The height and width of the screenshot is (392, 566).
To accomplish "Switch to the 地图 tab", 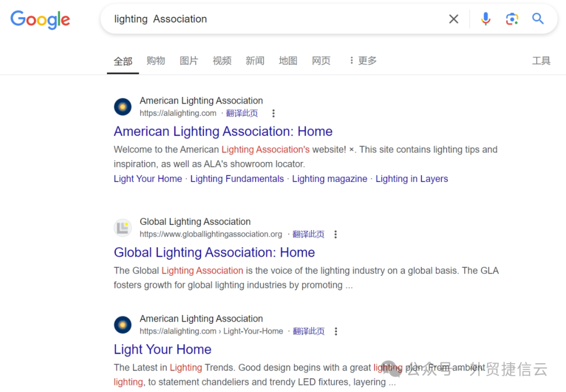I will point(288,61).
